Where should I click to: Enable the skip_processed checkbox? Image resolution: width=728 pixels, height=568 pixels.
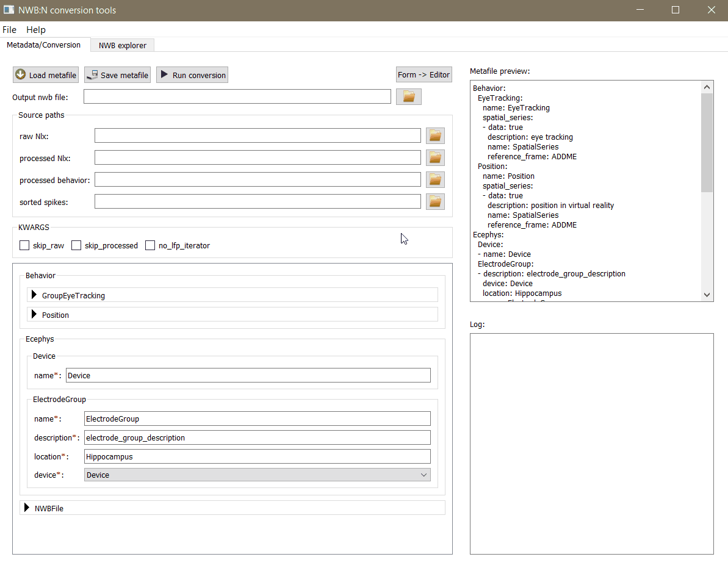[x=76, y=245]
